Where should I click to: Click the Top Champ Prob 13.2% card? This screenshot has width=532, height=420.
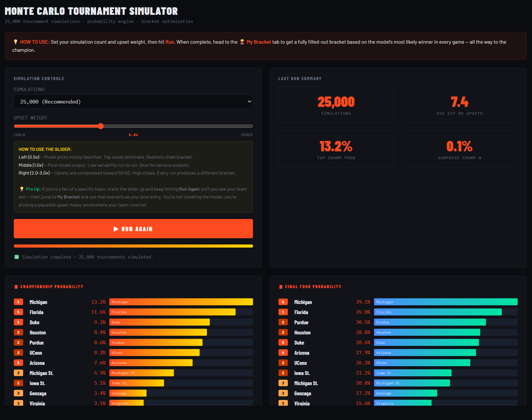(336, 149)
